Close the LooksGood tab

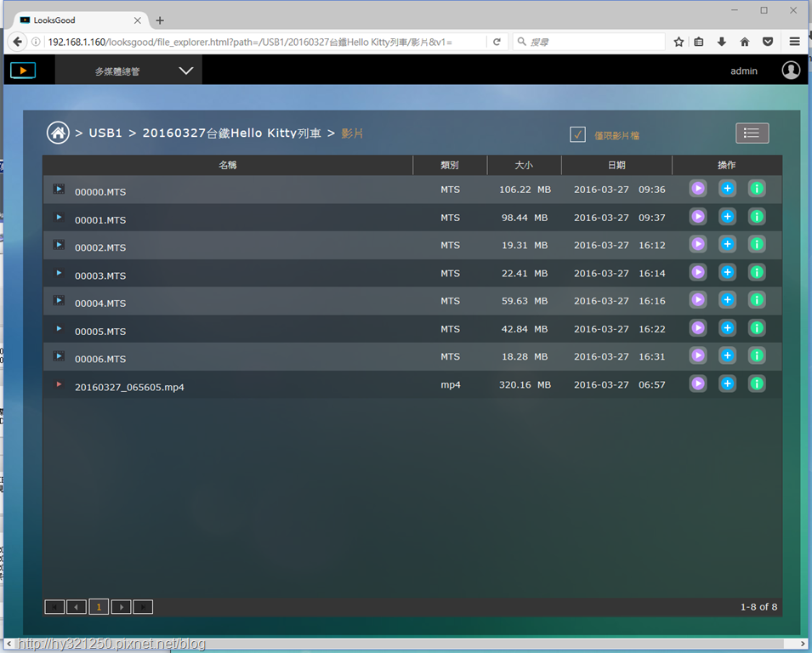(137, 20)
